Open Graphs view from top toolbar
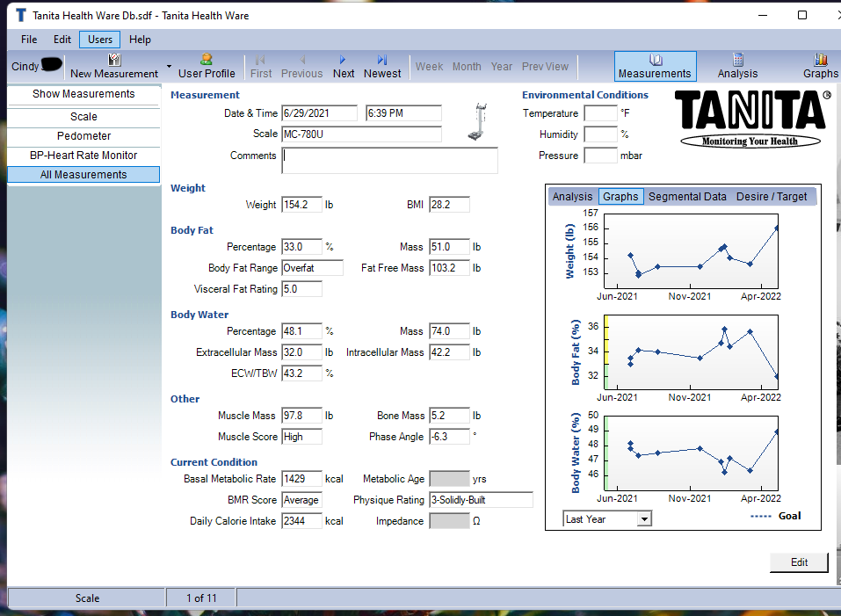 click(820, 67)
